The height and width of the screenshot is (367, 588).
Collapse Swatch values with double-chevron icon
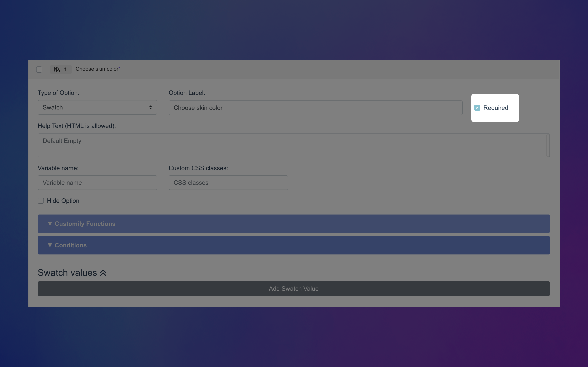point(103,273)
